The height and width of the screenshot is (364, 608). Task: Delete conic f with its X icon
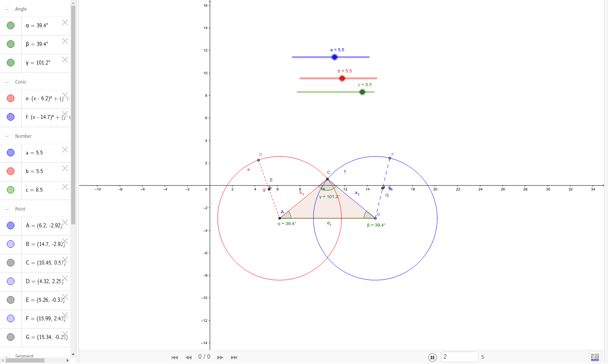65,114
